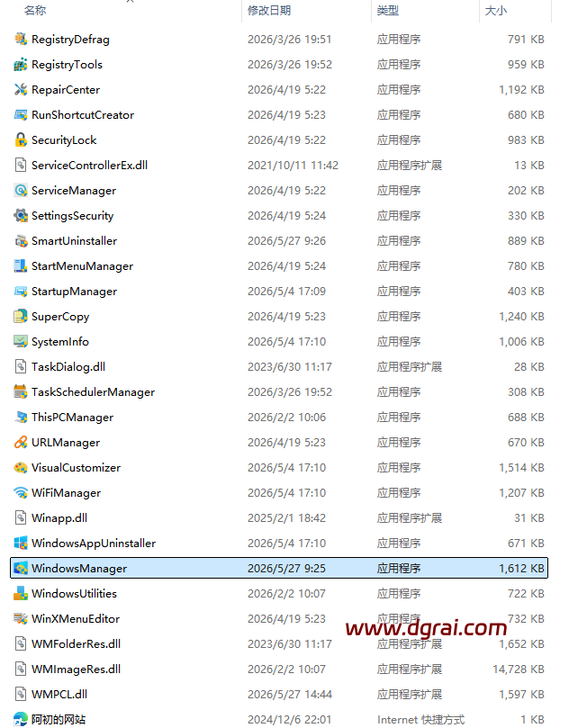The image size is (578, 728).
Task: Click the ServiceManager icon
Action: pos(21,190)
